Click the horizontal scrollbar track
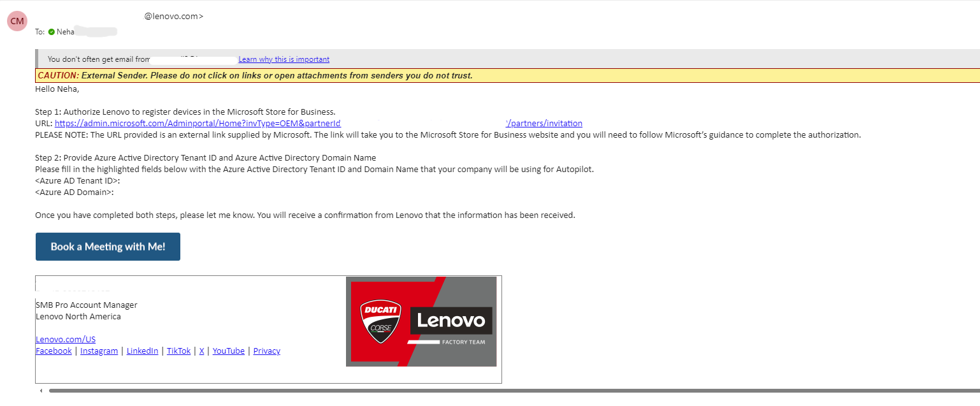The width and height of the screenshot is (980, 406). click(x=514, y=390)
